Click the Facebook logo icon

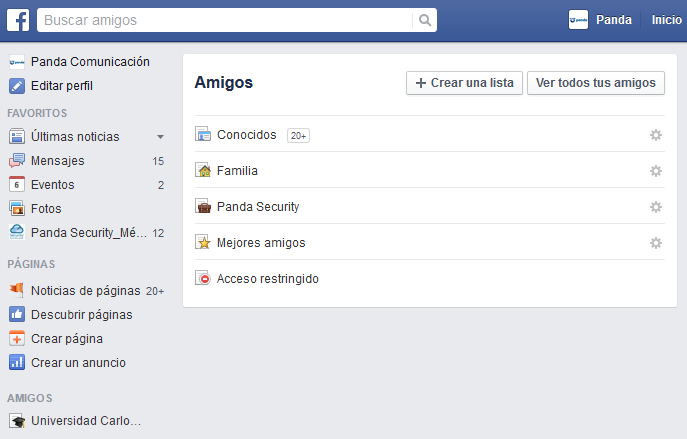point(18,20)
